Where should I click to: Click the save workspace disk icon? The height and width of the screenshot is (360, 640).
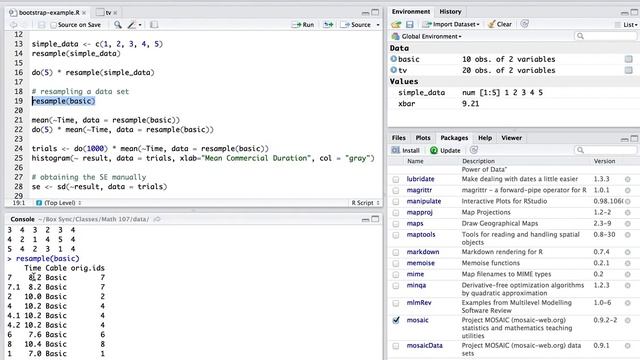[409, 24]
